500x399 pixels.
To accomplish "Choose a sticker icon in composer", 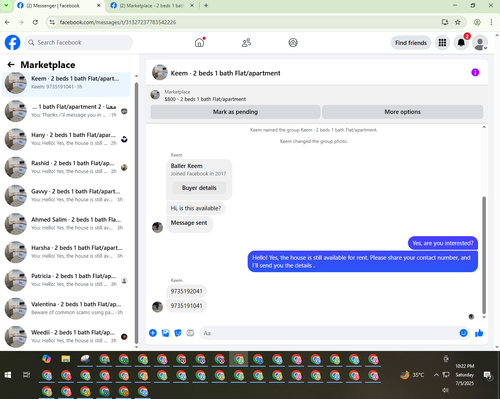I will 178,333.
